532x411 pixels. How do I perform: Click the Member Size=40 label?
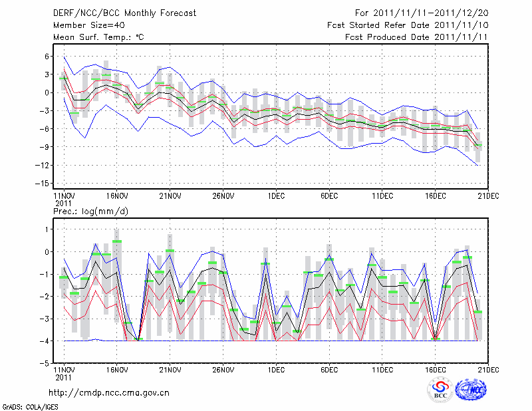(x=84, y=25)
